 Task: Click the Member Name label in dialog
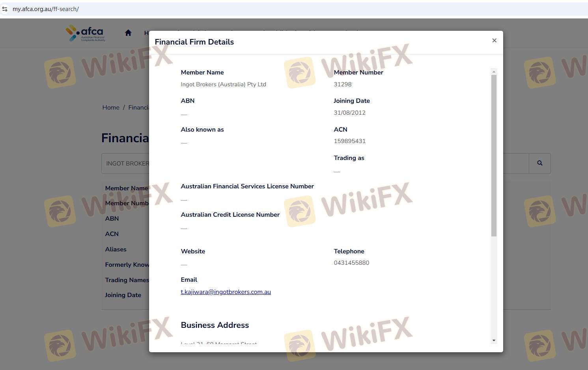[x=202, y=73]
